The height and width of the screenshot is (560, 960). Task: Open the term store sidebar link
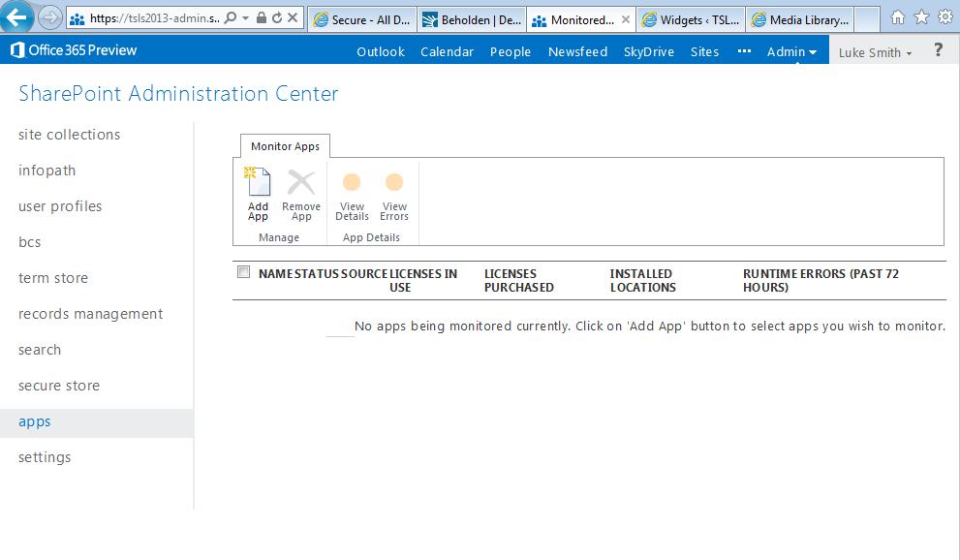pyautogui.click(x=53, y=278)
